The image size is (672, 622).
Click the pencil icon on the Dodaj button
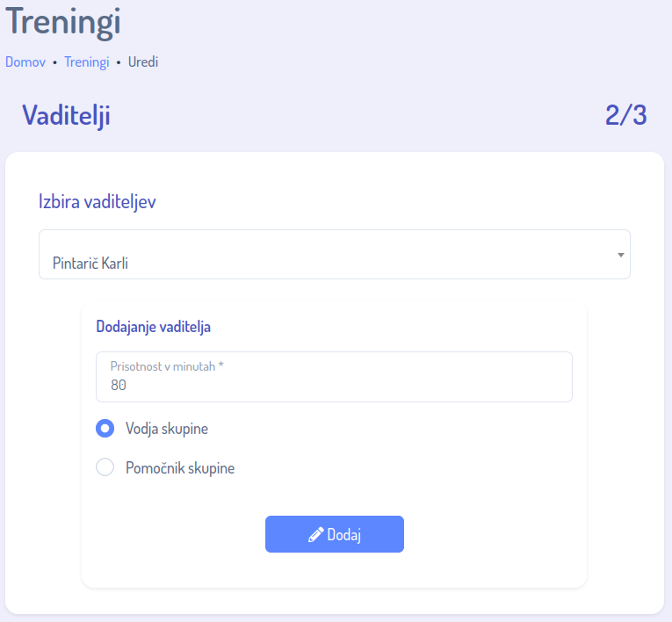[x=316, y=535]
